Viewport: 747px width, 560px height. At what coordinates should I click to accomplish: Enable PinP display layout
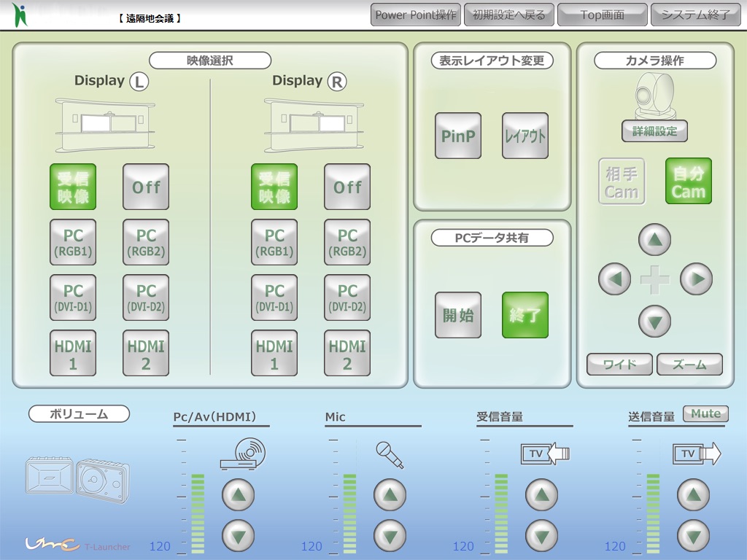pos(458,136)
